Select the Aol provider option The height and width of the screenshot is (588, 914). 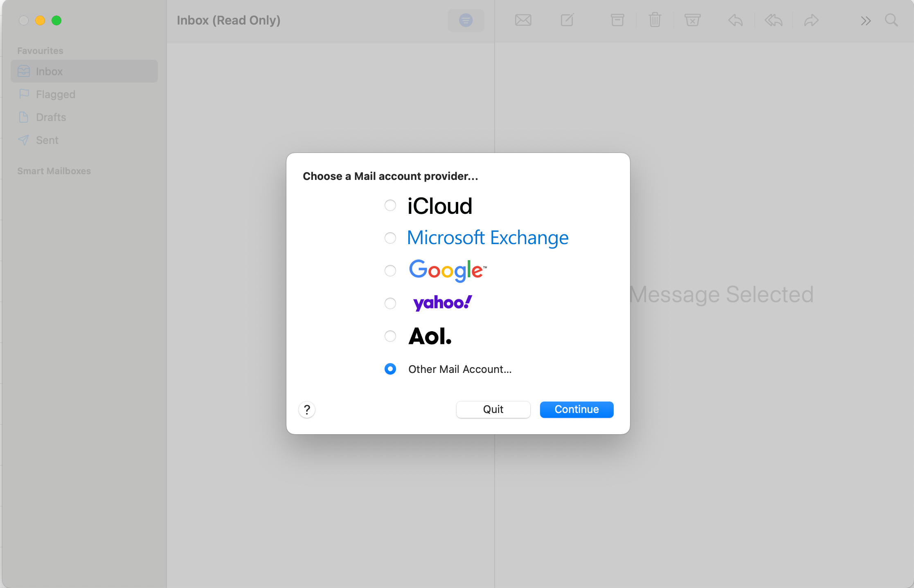coord(390,336)
